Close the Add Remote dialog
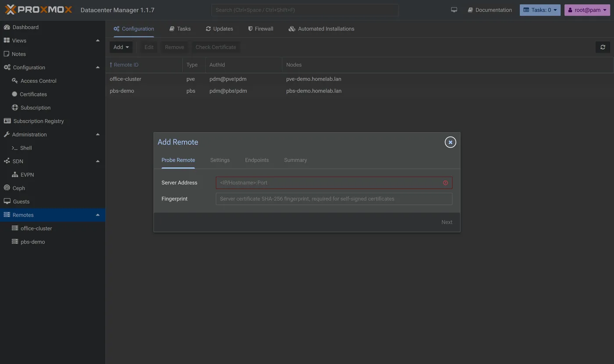 (450, 142)
